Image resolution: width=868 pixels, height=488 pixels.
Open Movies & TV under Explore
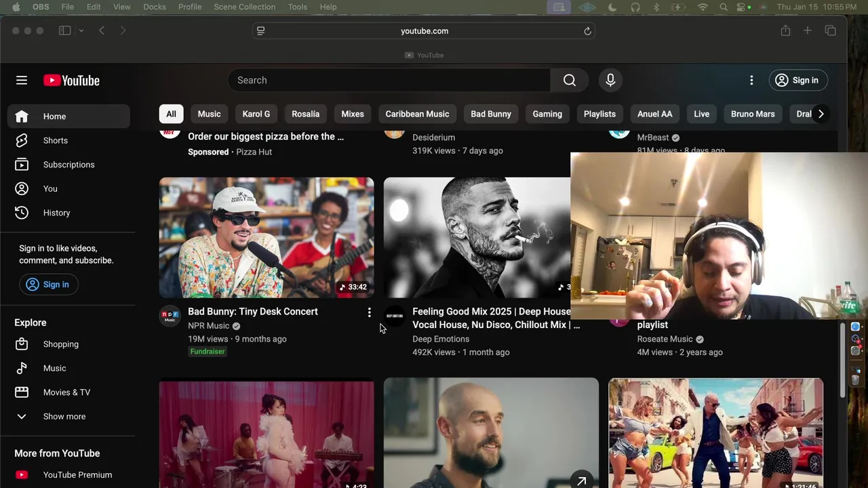point(68,392)
